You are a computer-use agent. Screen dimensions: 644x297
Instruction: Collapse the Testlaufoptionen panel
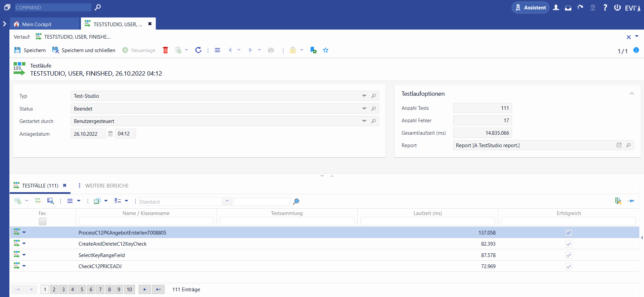632,94
